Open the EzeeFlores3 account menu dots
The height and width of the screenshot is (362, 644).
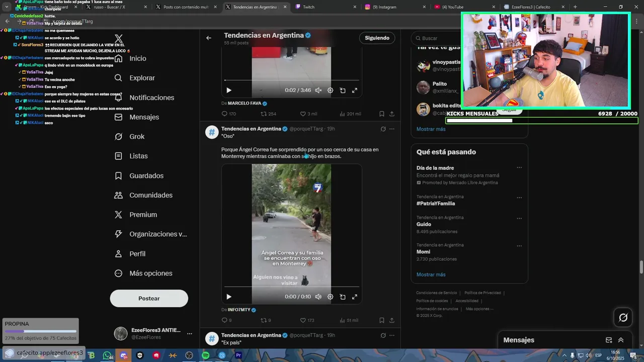click(190, 333)
